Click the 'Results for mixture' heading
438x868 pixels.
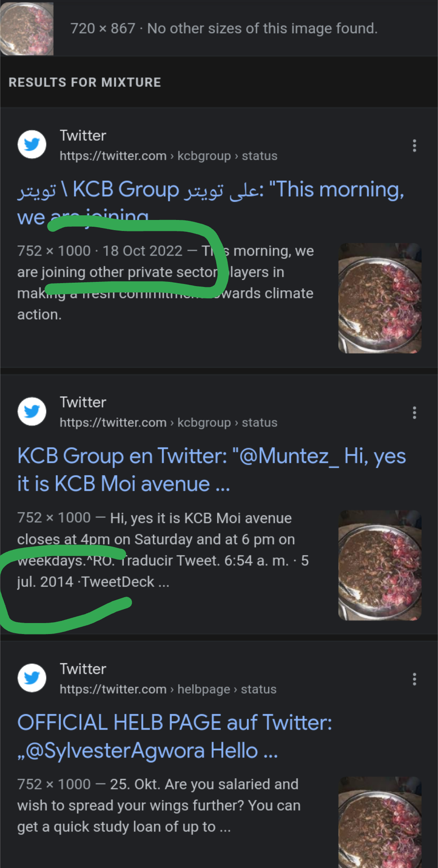pos(85,82)
